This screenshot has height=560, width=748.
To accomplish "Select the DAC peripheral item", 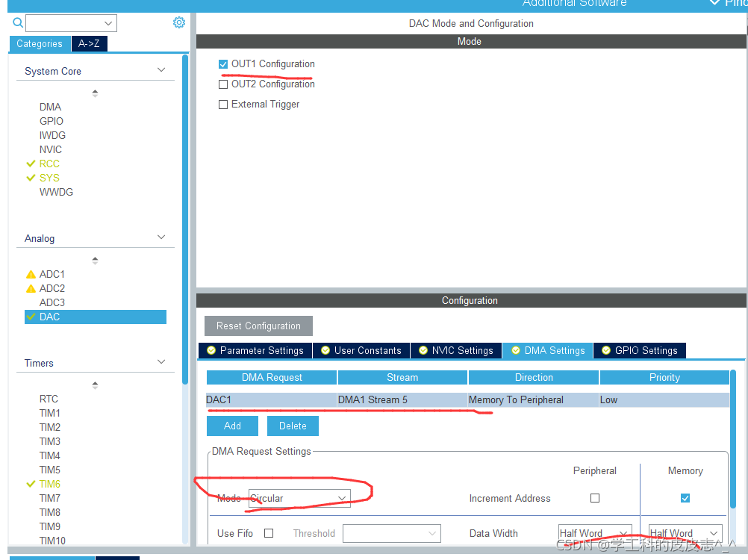I will tap(96, 317).
